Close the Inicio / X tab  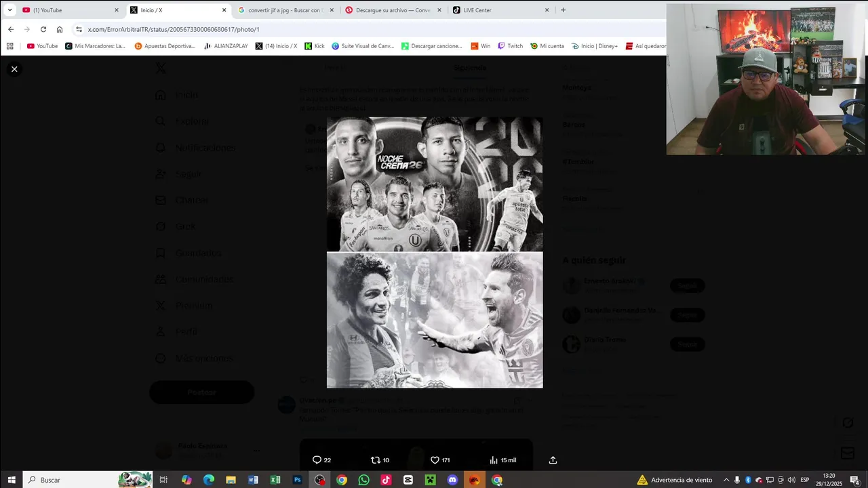click(x=224, y=10)
